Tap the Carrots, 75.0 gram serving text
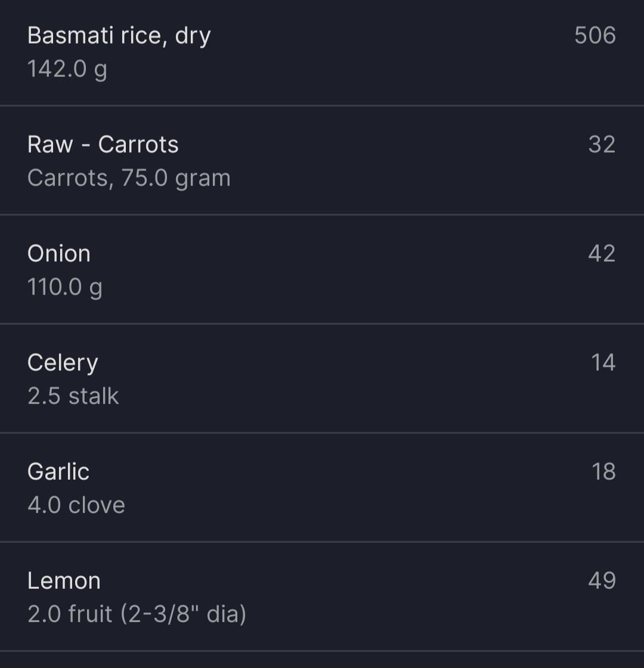The height and width of the screenshot is (668, 644). [x=129, y=178]
